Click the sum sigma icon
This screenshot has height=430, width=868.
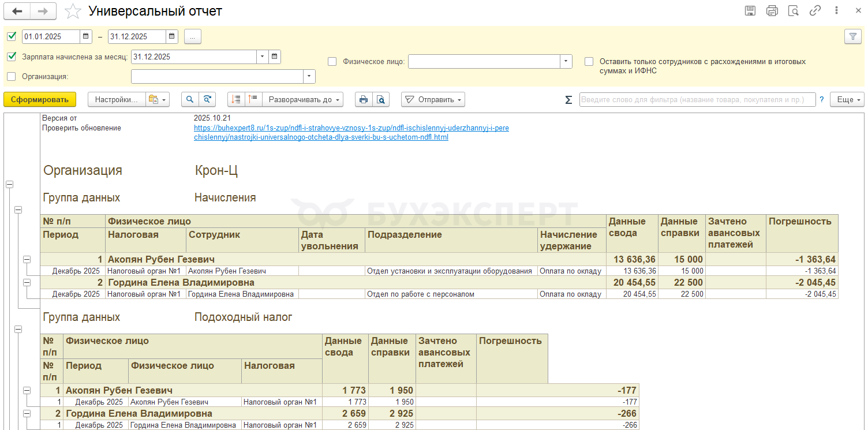(568, 100)
